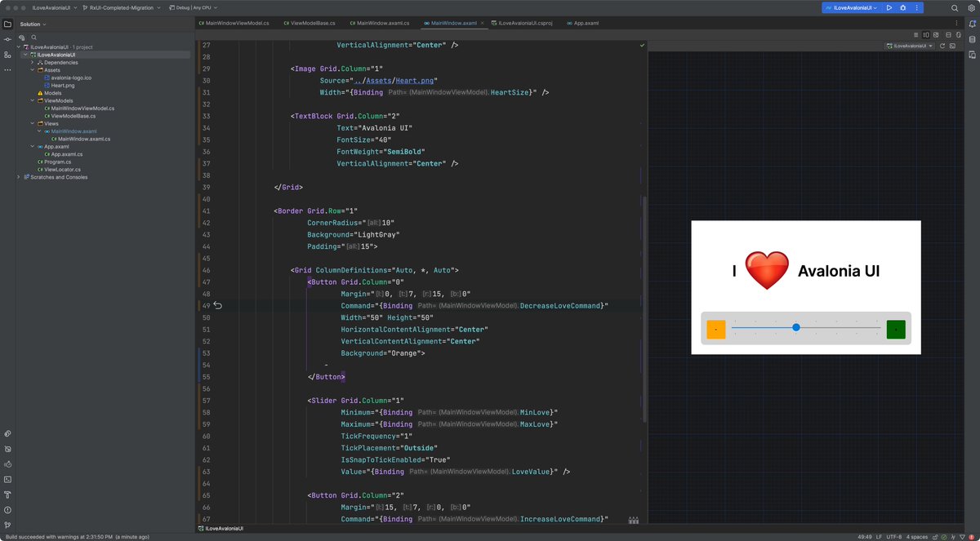Open the Explorer tool window folder icon
980x541 pixels.
coord(7,24)
